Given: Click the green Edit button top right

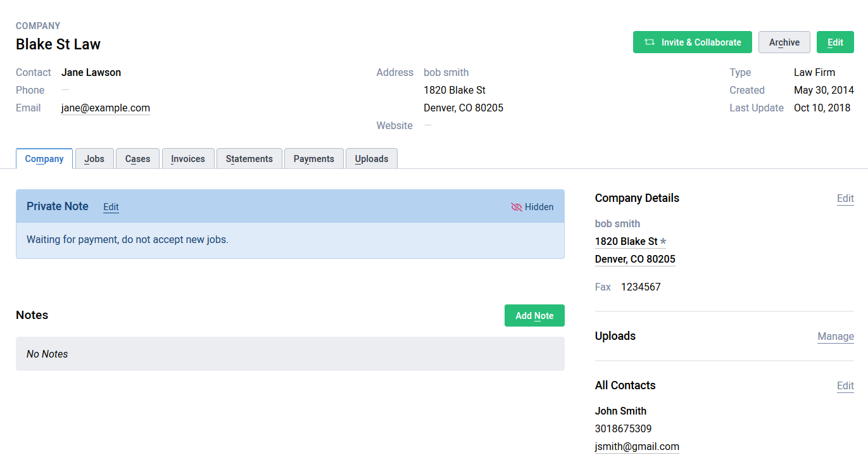Looking at the screenshot, I should click(834, 42).
